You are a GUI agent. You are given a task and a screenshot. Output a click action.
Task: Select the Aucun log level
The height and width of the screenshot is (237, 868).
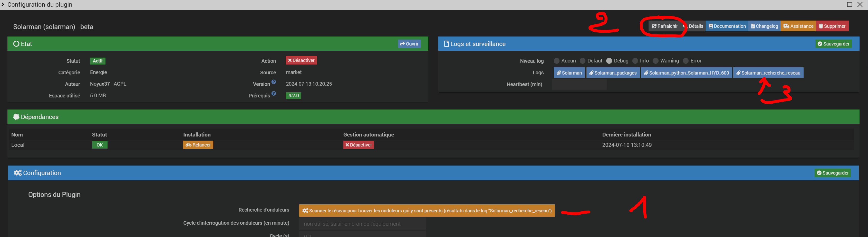pyautogui.click(x=557, y=61)
